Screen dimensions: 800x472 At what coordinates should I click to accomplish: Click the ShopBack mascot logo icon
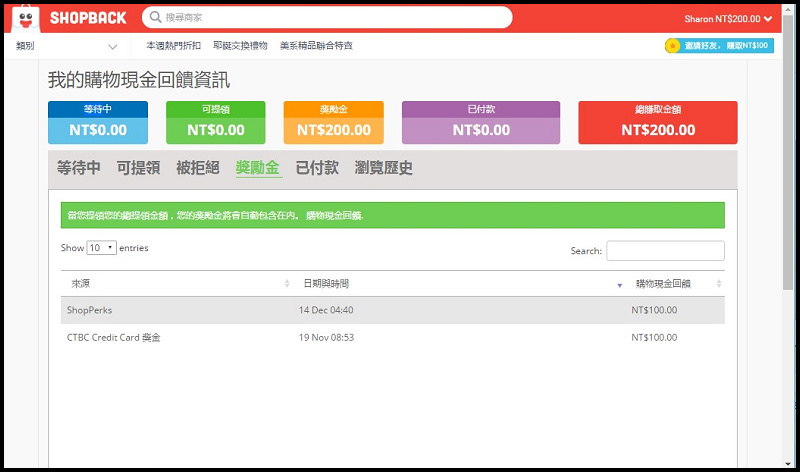coord(26,19)
